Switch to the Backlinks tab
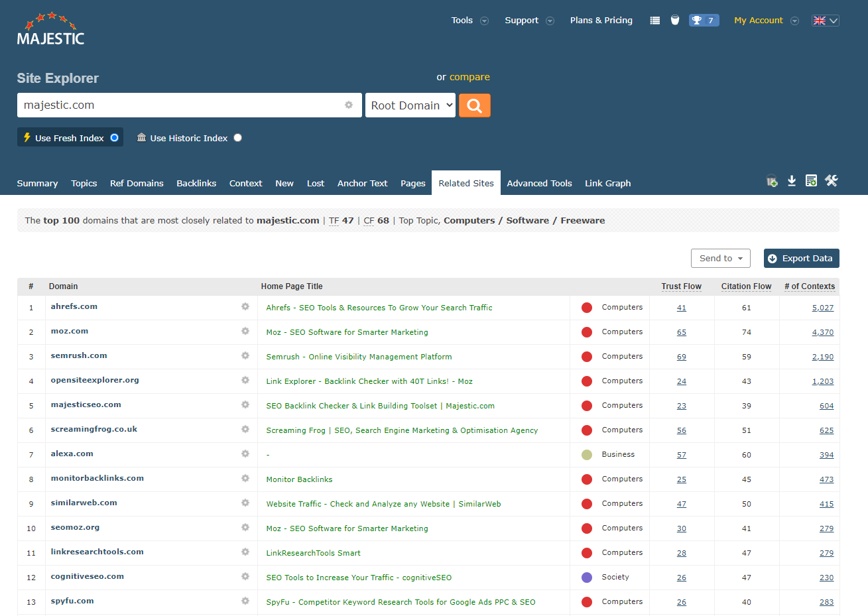 [196, 183]
